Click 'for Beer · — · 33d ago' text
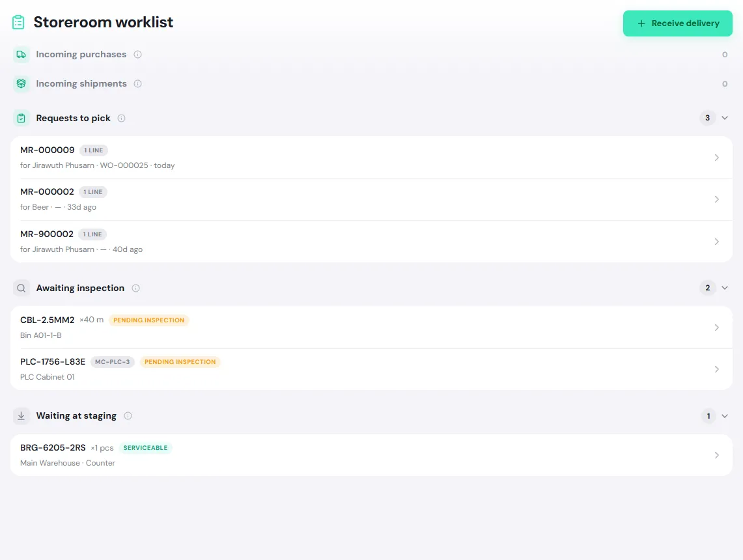 [58, 207]
